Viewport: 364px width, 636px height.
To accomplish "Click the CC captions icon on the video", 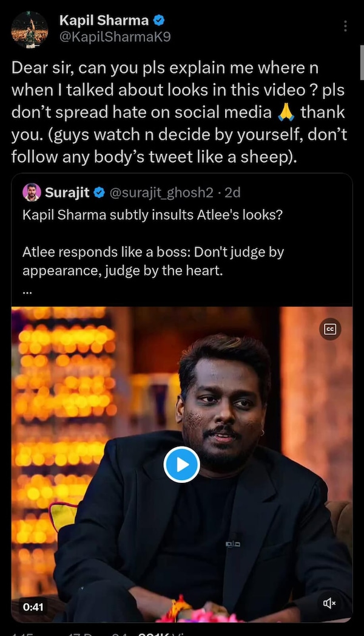I will pos(331,329).
